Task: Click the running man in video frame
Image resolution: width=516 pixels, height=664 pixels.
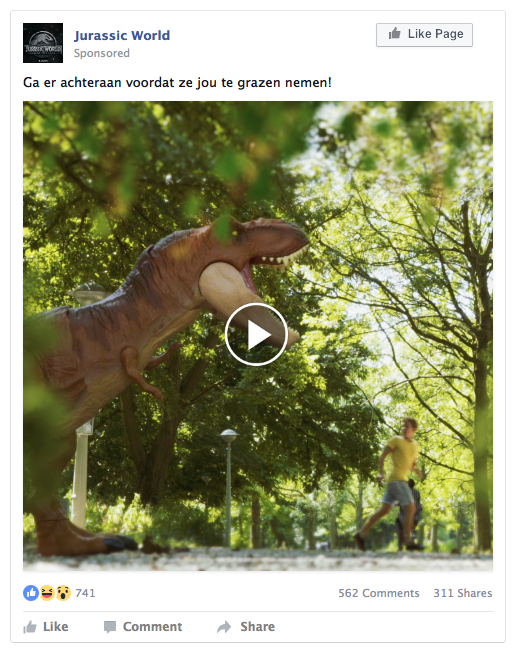Action: (392, 484)
